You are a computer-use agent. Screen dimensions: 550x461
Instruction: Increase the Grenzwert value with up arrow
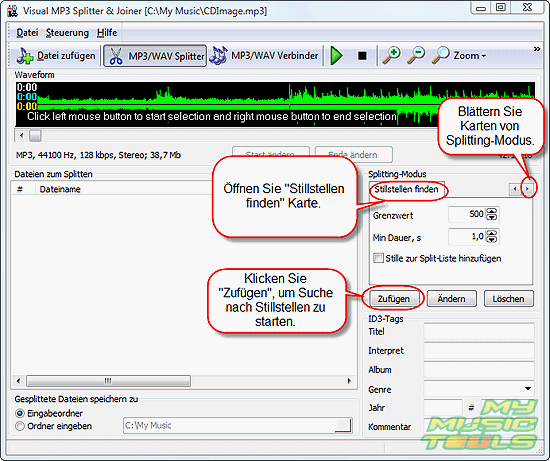[492, 211]
